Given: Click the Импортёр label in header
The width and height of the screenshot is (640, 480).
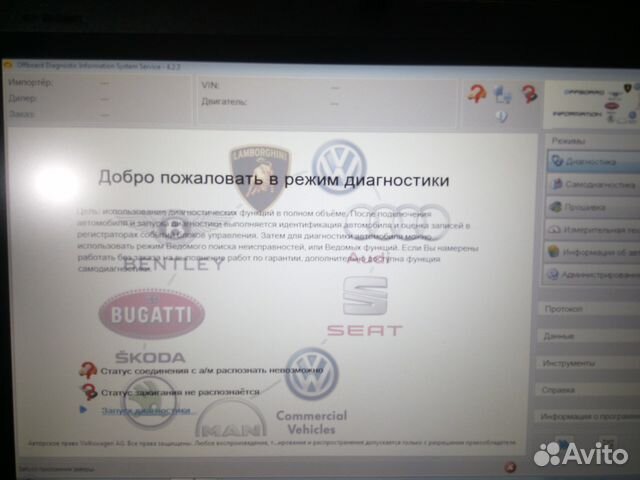Looking at the screenshot, I should (31, 82).
